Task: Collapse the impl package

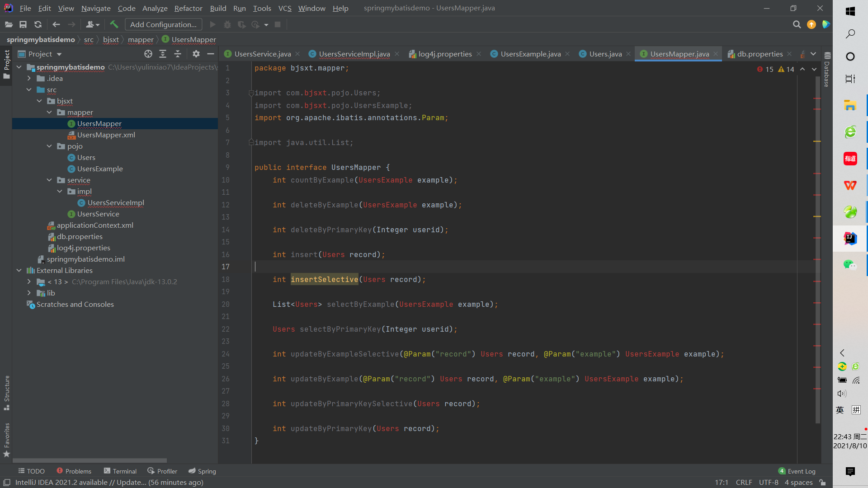Action: (60, 191)
